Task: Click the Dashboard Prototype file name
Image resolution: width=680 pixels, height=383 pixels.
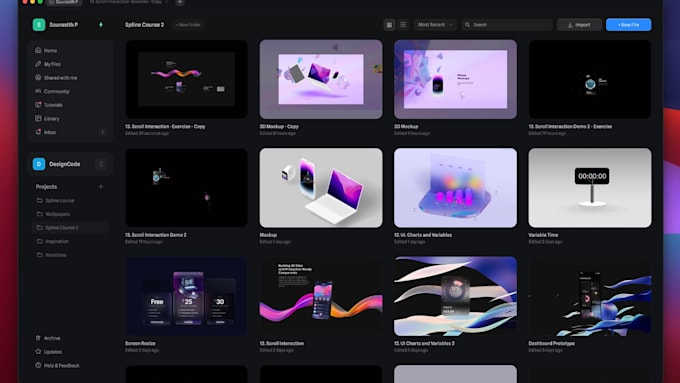Action: pyautogui.click(x=551, y=343)
